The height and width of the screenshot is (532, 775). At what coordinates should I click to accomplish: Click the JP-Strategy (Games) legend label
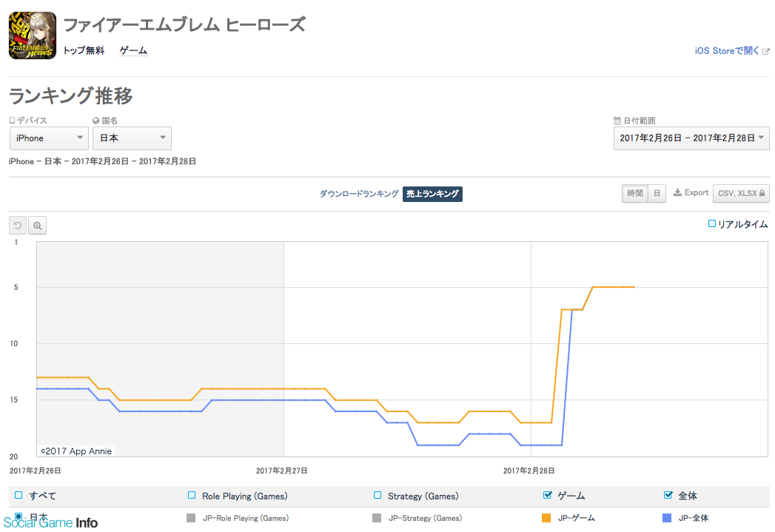[425, 518]
